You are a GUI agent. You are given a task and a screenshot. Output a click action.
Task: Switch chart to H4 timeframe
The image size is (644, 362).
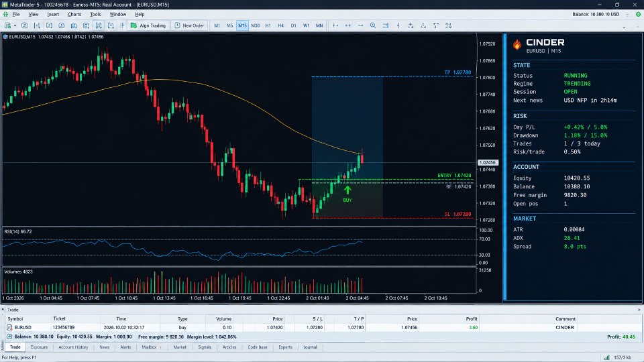(280, 25)
